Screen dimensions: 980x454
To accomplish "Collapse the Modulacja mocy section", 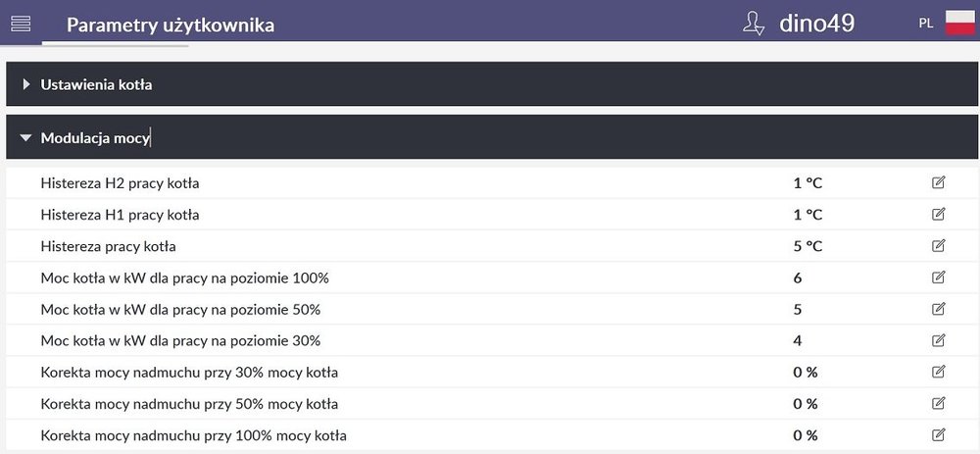I will pyautogui.click(x=94, y=138).
